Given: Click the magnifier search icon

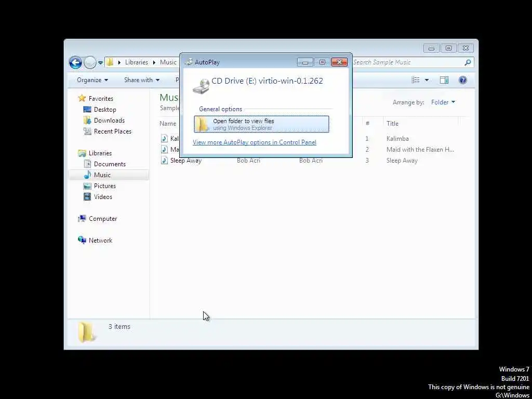Looking at the screenshot, I should coord(468,62).
